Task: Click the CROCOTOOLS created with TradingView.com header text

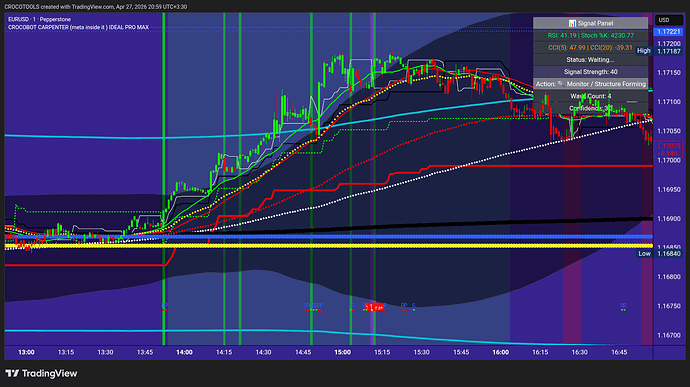Action: pyautogui.click(x=95, y=7)
